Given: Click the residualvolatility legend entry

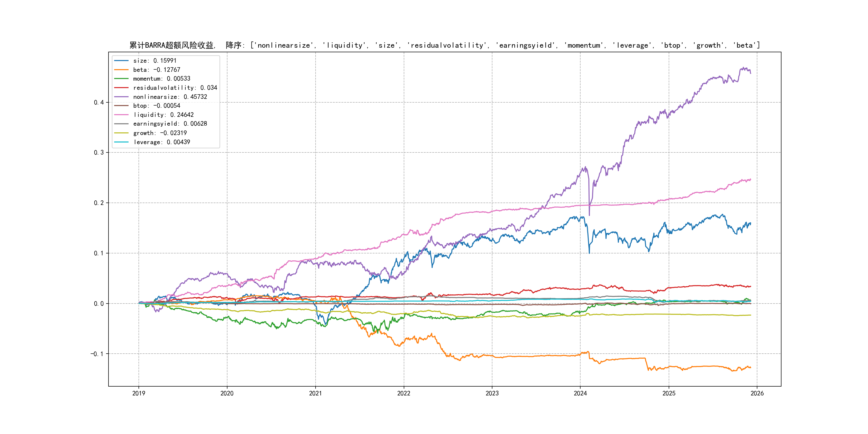Looking at the screenshot, I should [175, 88].
